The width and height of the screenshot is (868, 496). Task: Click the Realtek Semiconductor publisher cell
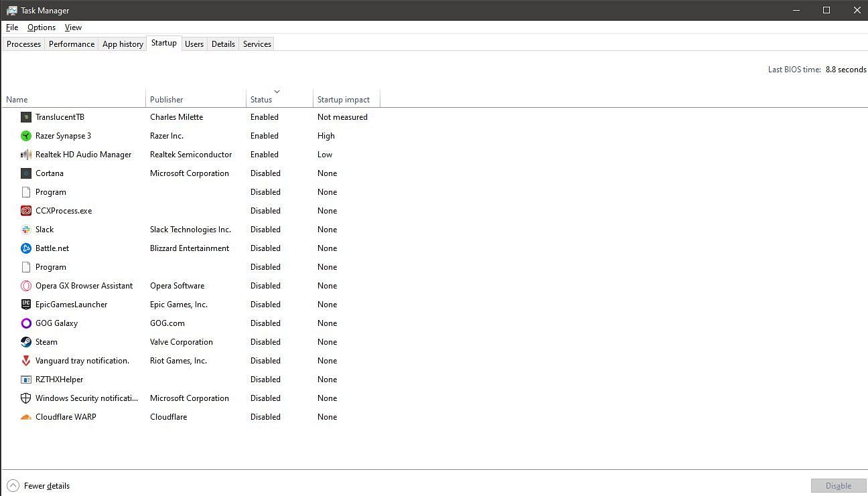(191, 155)
